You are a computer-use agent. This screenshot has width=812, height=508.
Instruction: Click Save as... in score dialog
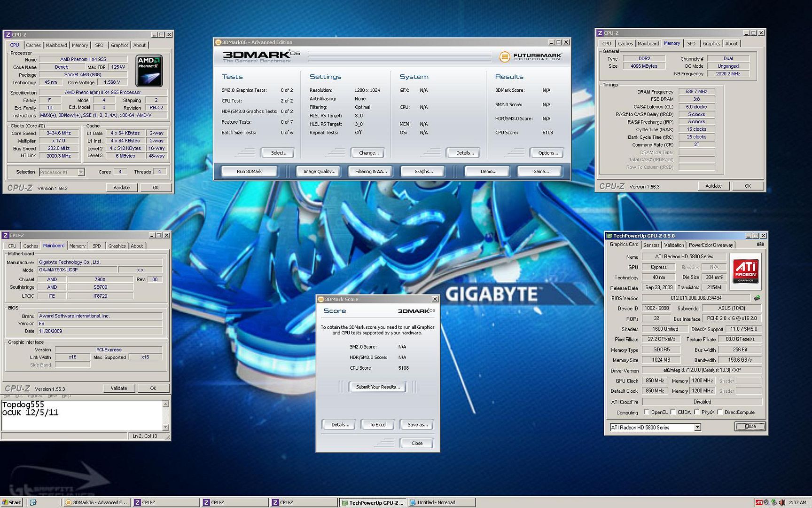point(417,425)
